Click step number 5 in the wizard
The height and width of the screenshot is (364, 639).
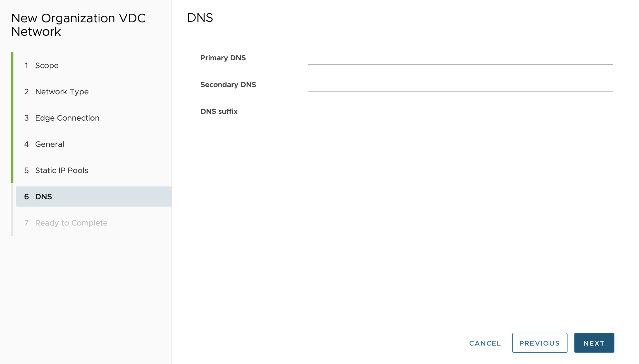26,170
